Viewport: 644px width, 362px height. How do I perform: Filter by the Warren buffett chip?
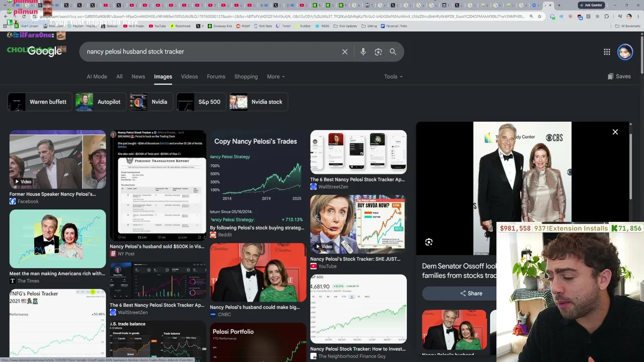39,102
